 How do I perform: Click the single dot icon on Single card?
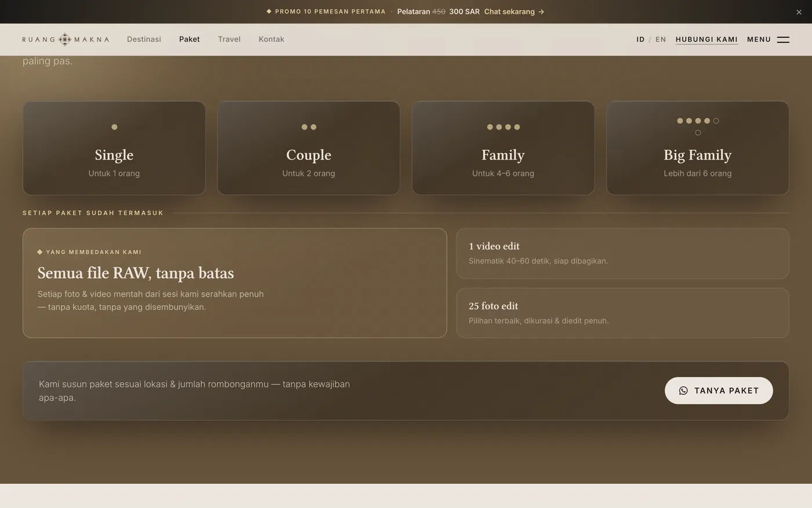pyautogui.click(x=114, y=127)
